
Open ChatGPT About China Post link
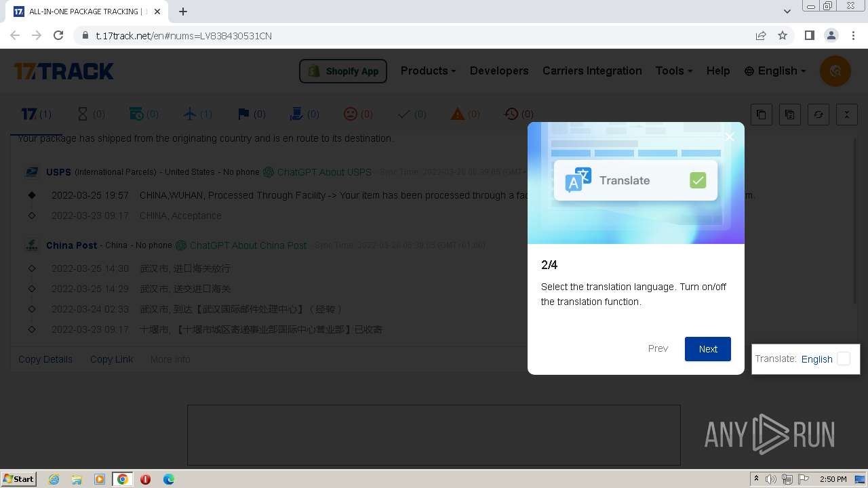point(241,245)
